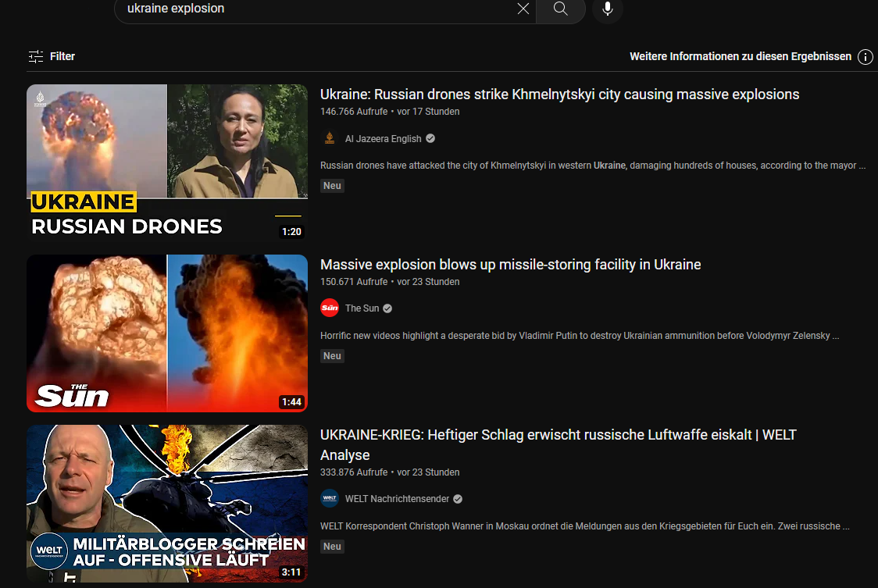The image size is (878, 588).
Task: Go to Al Jazeera English channel name
Action: (383, 139)
